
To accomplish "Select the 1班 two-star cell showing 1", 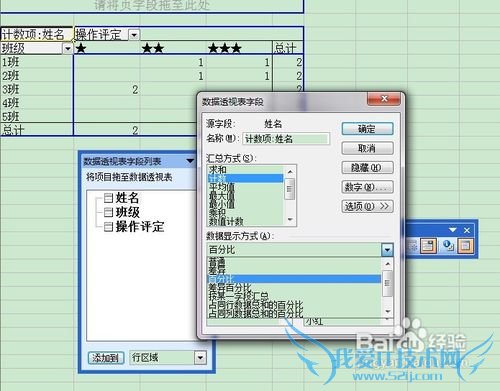I will click(173, 62).
